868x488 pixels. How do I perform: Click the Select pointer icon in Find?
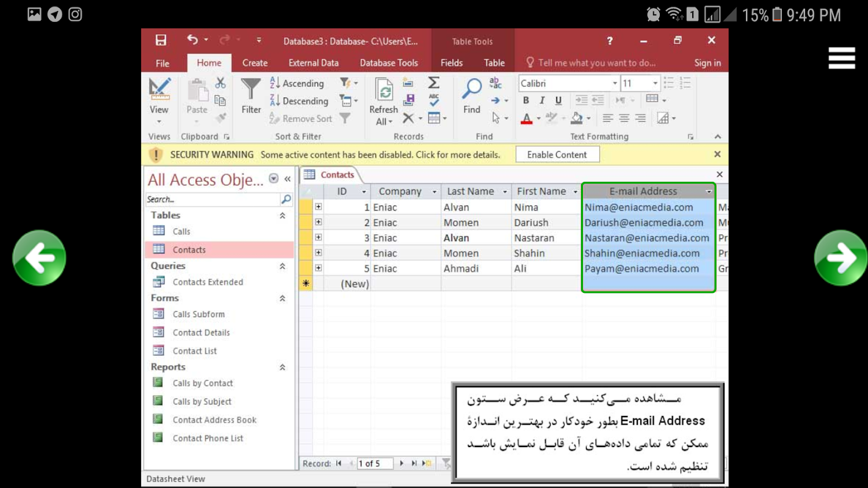pyautogui.click(x=496, y=118)
